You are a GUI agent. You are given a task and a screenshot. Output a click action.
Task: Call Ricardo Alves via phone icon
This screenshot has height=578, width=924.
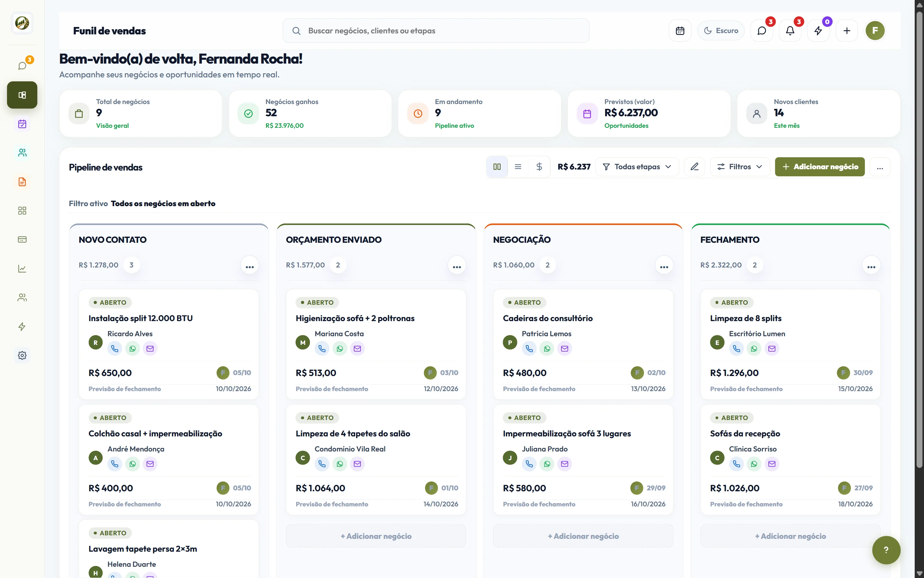tap(115, 348)
